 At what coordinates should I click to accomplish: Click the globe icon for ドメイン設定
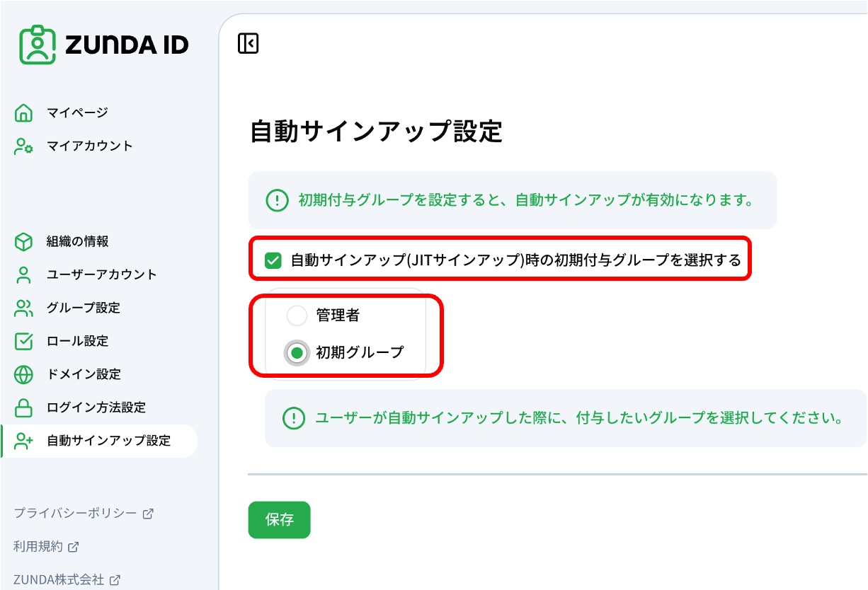(x=24, y=374)
